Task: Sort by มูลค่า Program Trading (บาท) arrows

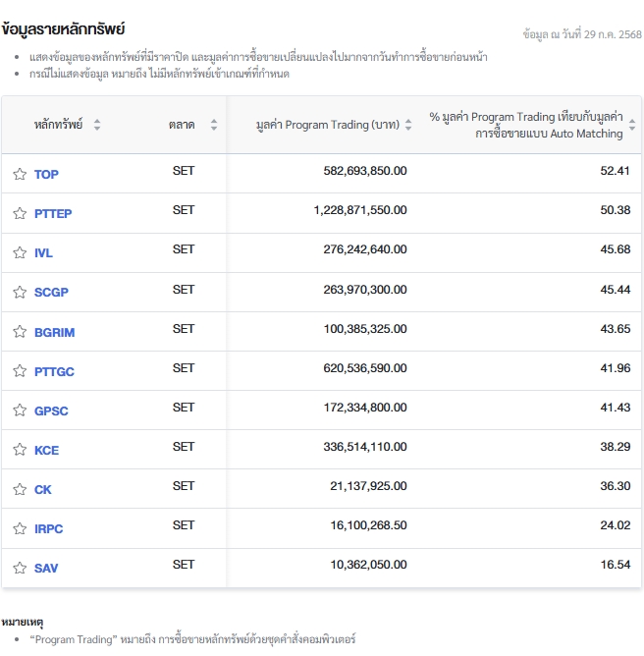Action: [x=408, y=125]
